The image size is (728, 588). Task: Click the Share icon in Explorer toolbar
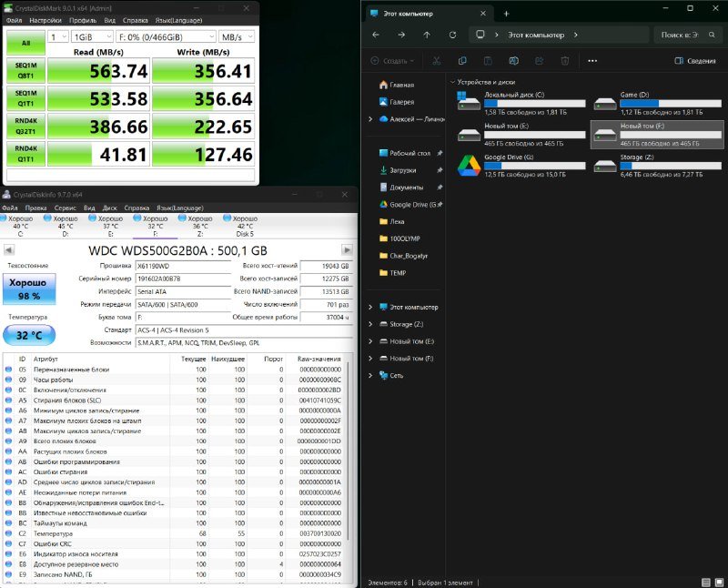click(538, 60)
